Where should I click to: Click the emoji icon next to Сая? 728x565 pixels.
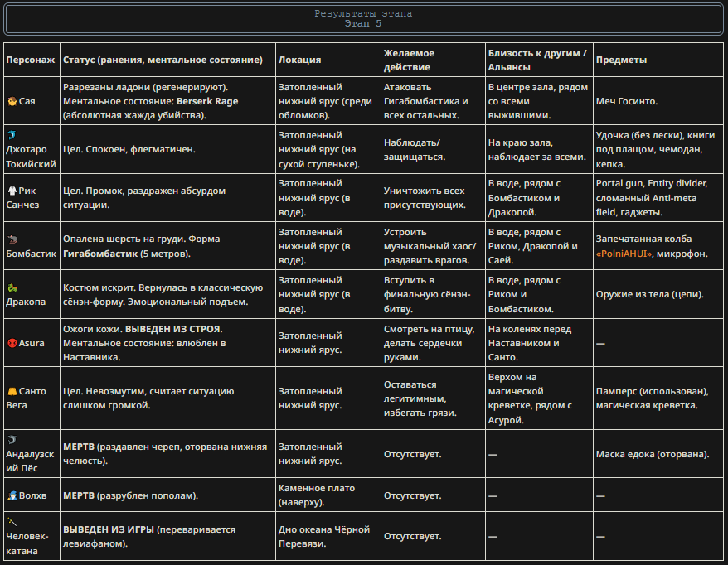click(12, 101)
